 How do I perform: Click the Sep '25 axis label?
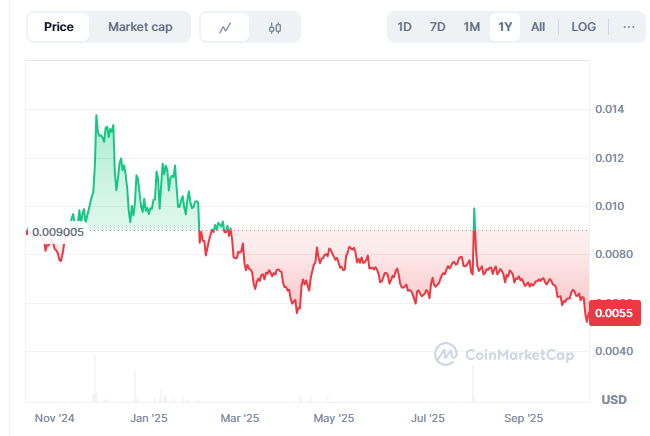522,417
